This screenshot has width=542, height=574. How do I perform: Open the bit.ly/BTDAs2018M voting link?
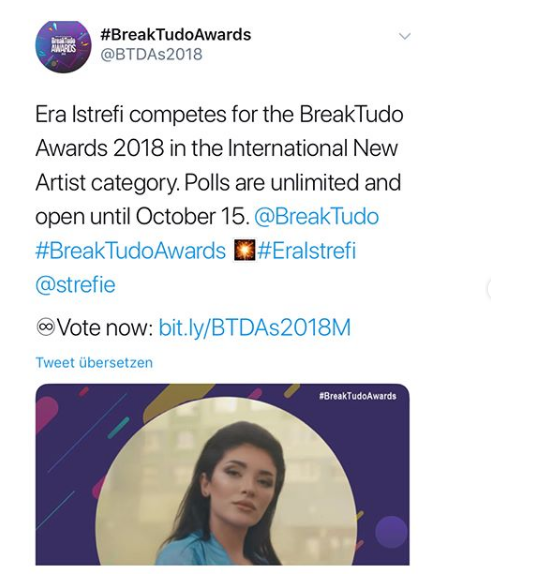[x=255, y=327]
